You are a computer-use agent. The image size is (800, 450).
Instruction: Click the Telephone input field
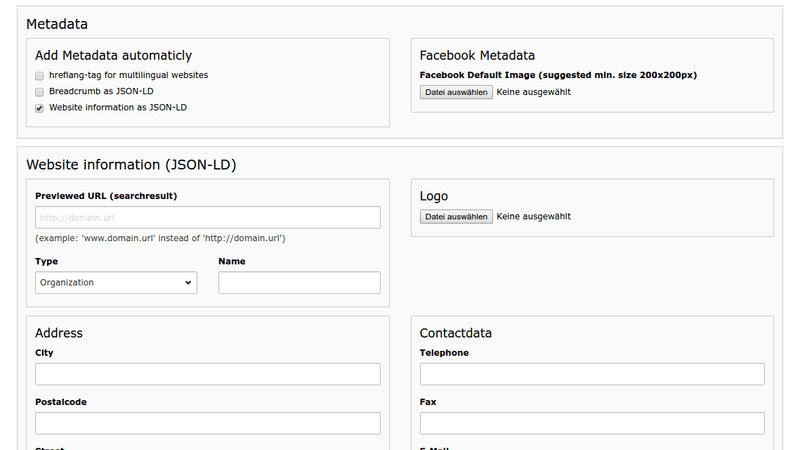(x=592, y=374)
